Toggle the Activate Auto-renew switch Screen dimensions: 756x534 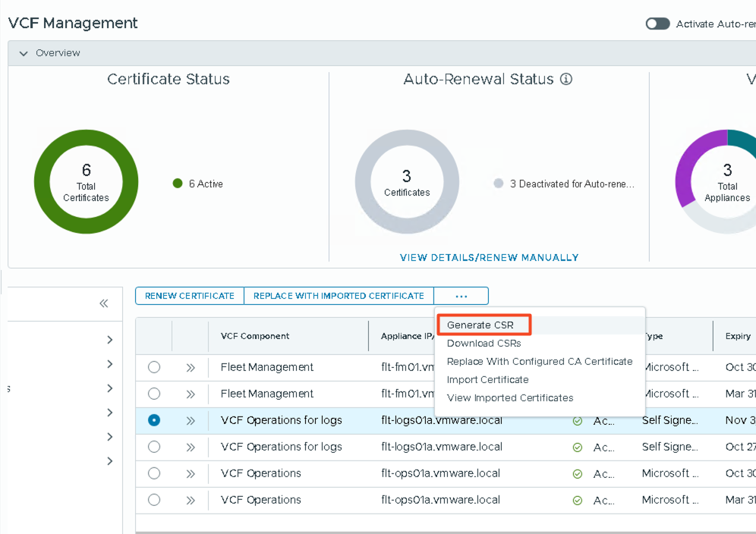tap(657, 24)
